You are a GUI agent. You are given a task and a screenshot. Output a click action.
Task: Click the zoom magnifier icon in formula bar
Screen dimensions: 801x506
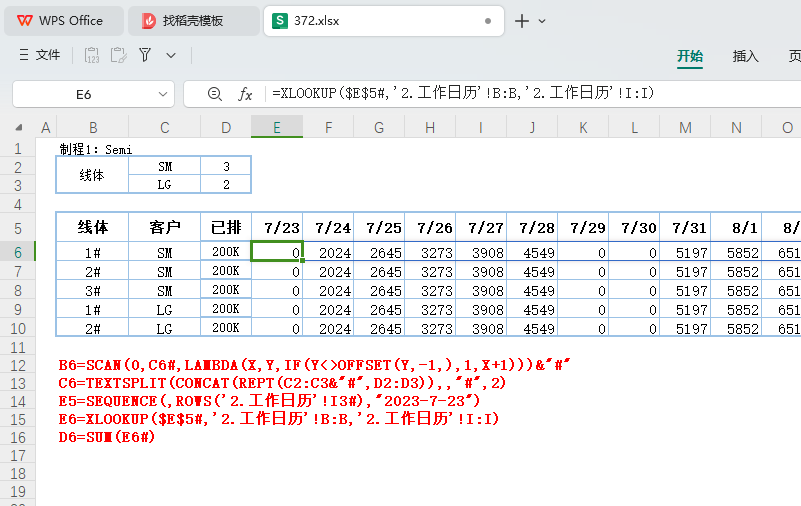click(215, 94)
